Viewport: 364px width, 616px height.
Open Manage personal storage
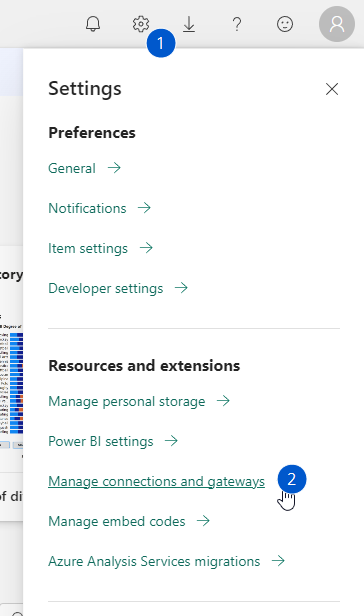pos(126,402)
